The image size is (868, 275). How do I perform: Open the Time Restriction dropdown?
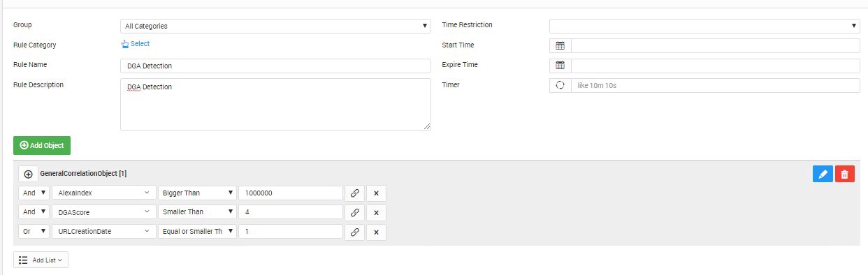(x=704, y=26)
